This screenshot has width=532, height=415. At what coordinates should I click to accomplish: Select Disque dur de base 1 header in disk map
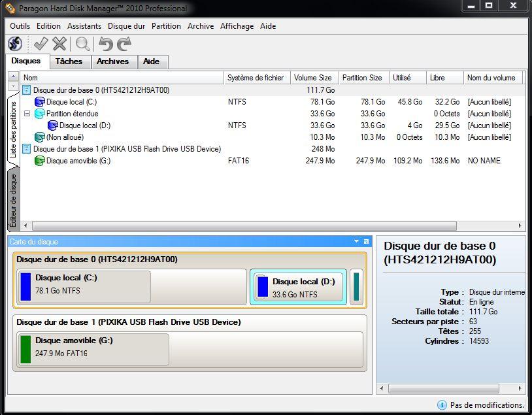[x=129, y=322]
